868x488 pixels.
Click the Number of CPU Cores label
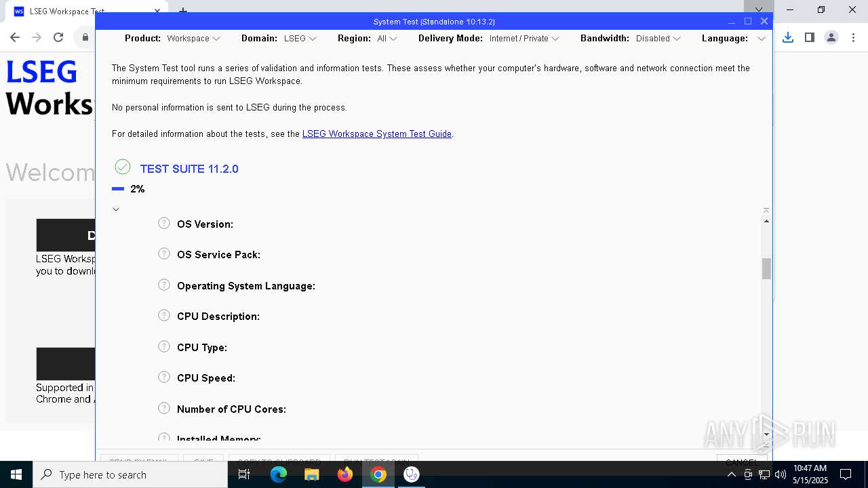pyautogui.click(x=231, y=409)
